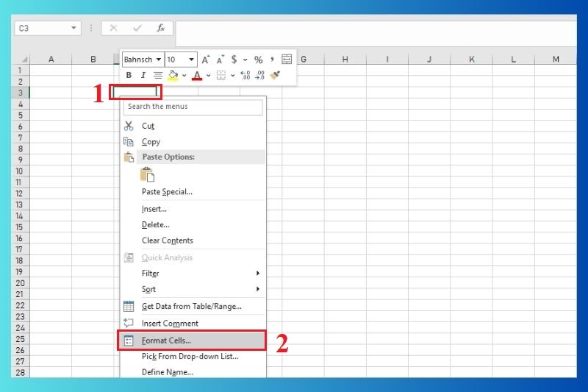Click the Merge and Center icon
Image resolution: width=588 pixels, height=392 pixels.
pos(287,60)
